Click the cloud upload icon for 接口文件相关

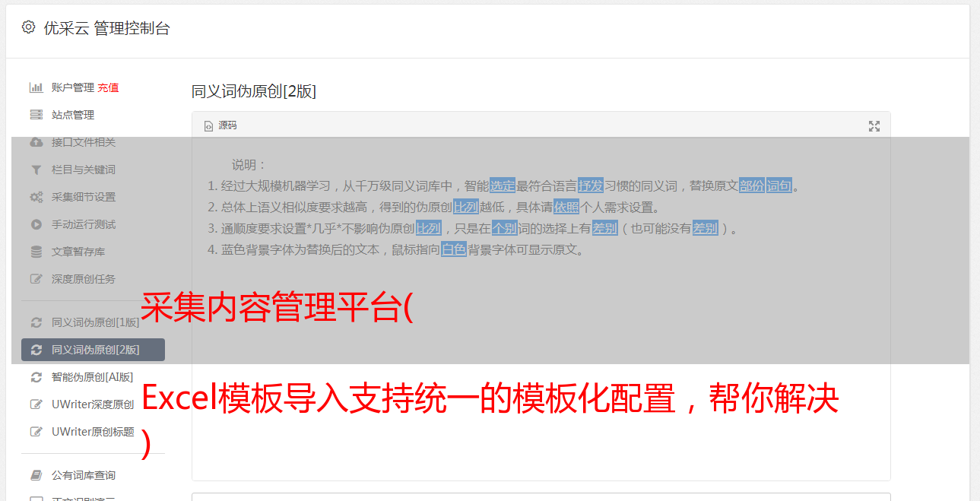(x=36, y=142)
